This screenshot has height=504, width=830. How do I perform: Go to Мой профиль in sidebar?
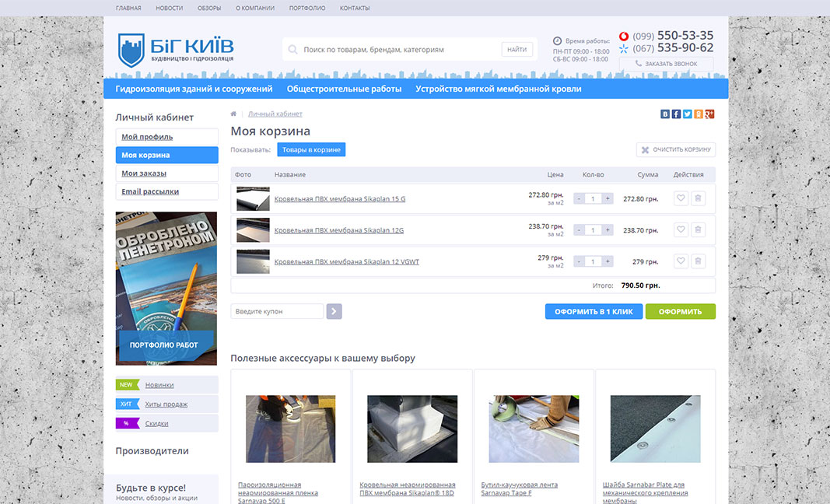[x=166, y=137]
